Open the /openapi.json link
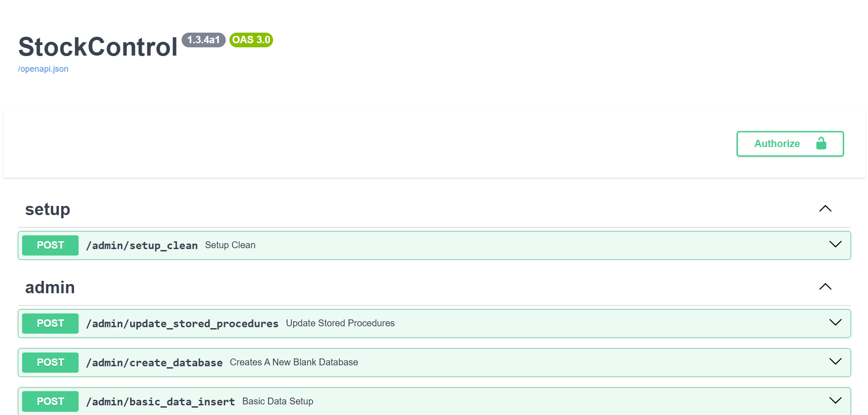The height and width of the screenshot is (415, 868). pyautogui.click(x=43, y=69)
